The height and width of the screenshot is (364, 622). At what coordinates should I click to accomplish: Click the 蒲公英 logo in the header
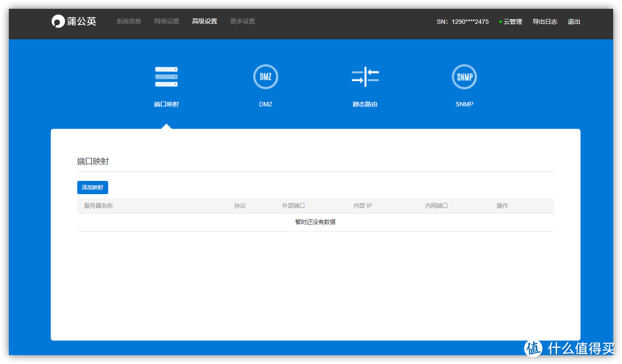point(74,22)
